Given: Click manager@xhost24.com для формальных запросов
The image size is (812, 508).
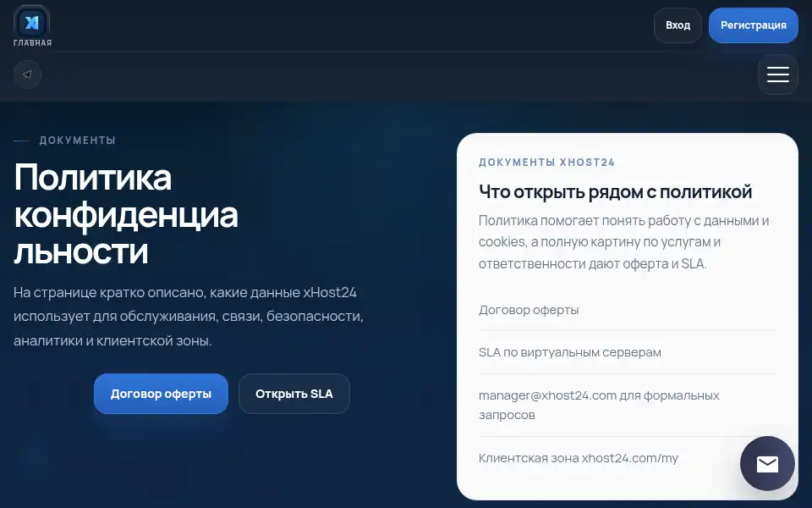Looking at the screenshot, I should 599,405.
